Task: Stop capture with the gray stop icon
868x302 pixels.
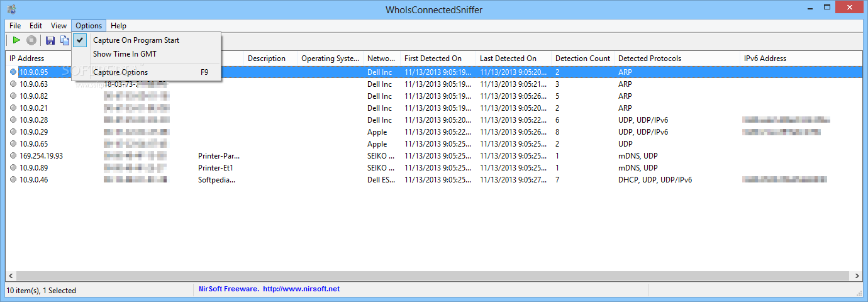Action: [x=31, y=40]
